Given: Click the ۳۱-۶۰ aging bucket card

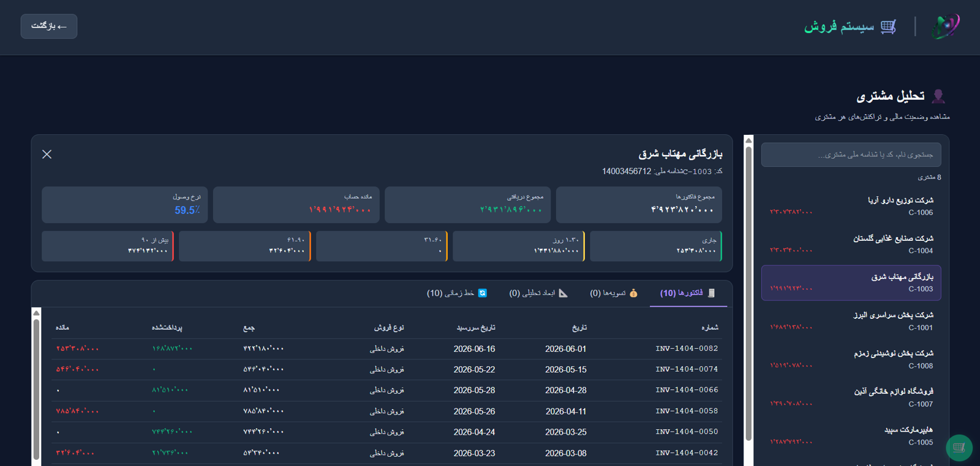Looking at the screenshot, I should pyautogui.click(x=382, y=246).
